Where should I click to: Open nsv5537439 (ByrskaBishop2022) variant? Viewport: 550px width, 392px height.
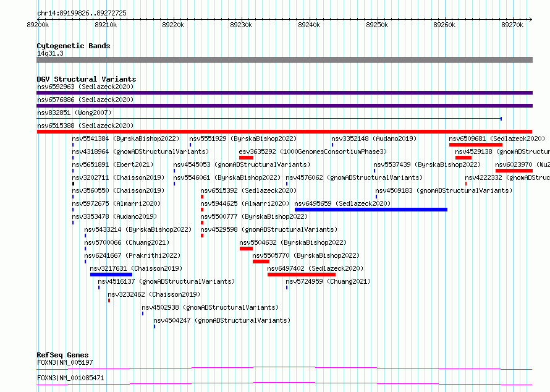tap(427, 164)
